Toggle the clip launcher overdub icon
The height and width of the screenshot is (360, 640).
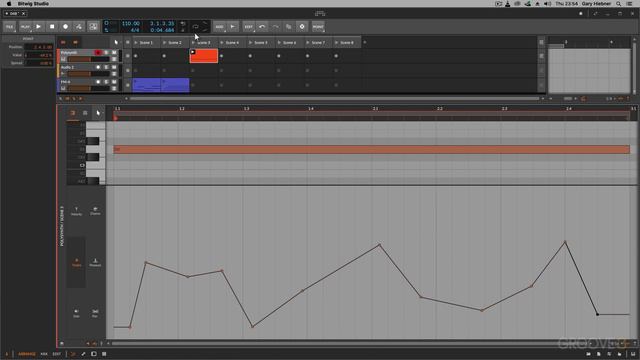(x=93, y=27)
